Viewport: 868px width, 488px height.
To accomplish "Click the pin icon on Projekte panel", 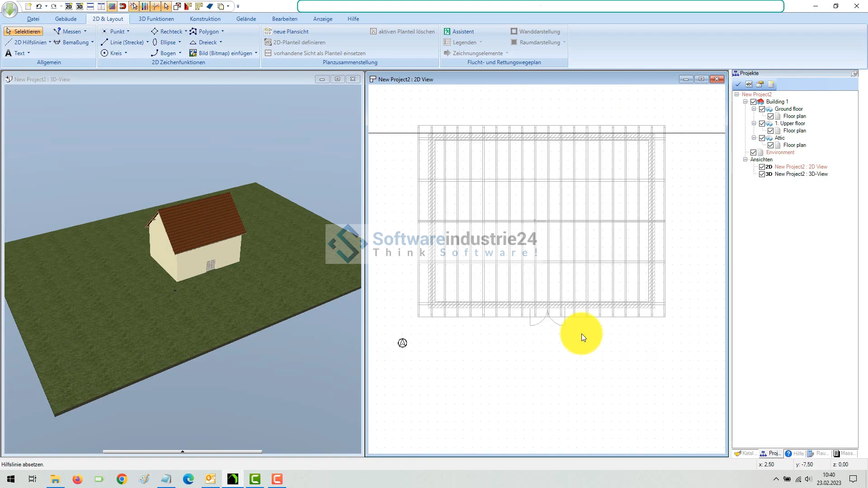I will pos(854,73).
